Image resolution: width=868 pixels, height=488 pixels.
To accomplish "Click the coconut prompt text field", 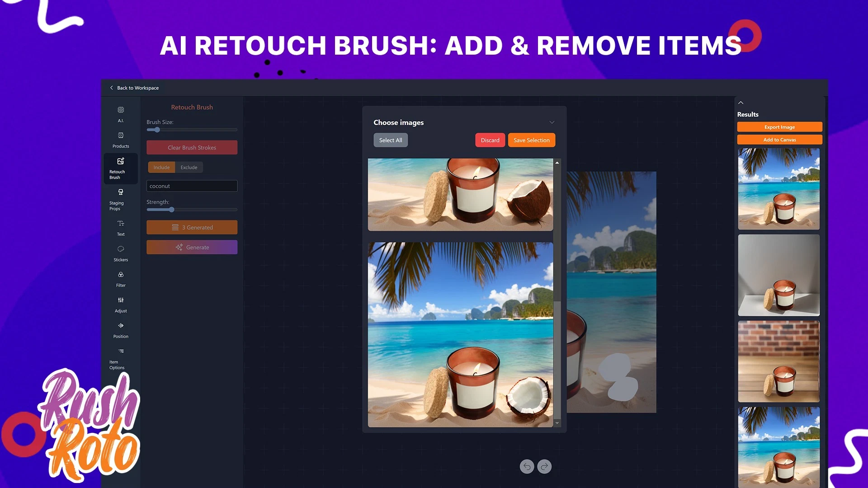I will tap(192, 186).
